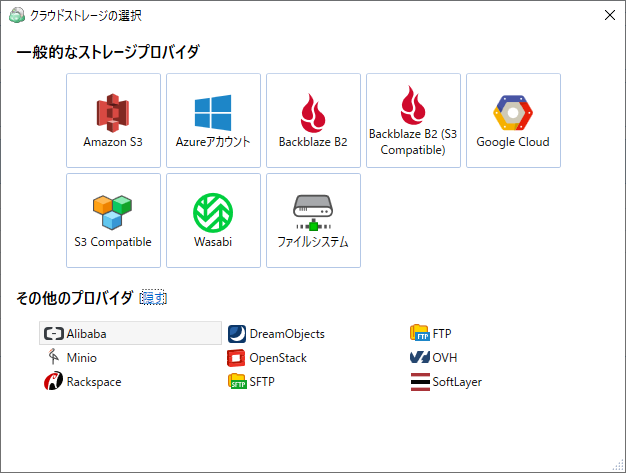Select the SFTP text label
The height and width of the screenshot is (473, 626).
(262, 382)
